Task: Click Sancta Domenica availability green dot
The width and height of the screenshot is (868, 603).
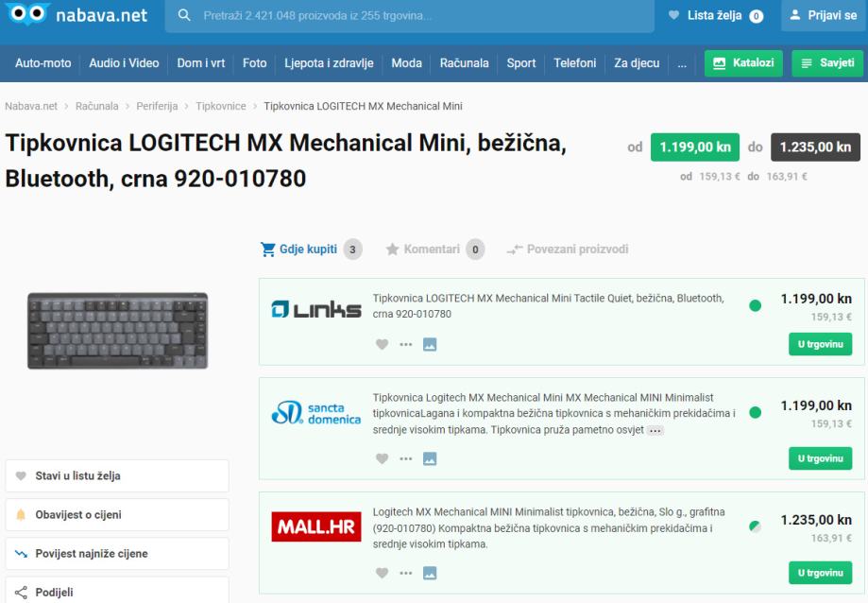Action: 755,412
